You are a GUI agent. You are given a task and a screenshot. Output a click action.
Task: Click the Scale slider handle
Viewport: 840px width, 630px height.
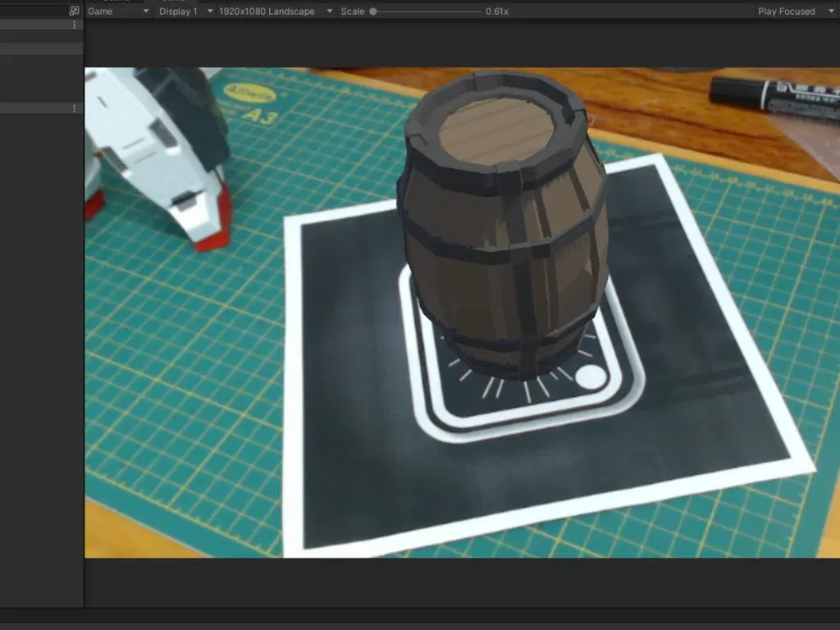[373, 11]
